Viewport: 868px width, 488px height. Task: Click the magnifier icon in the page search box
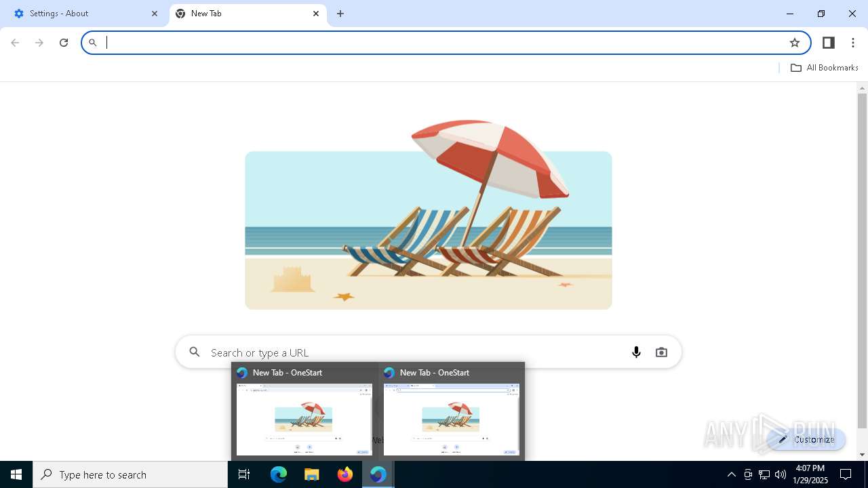tap(195, 352)
